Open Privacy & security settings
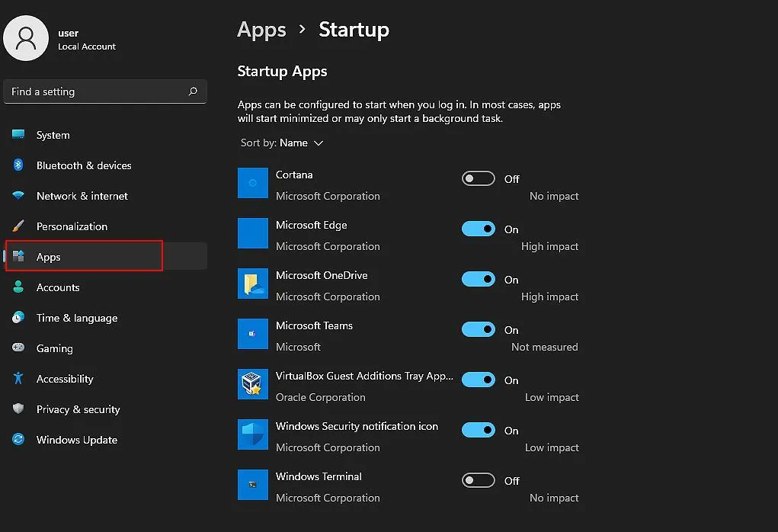The height and width of the screenshot is (532, 778). tap(105, 409)
